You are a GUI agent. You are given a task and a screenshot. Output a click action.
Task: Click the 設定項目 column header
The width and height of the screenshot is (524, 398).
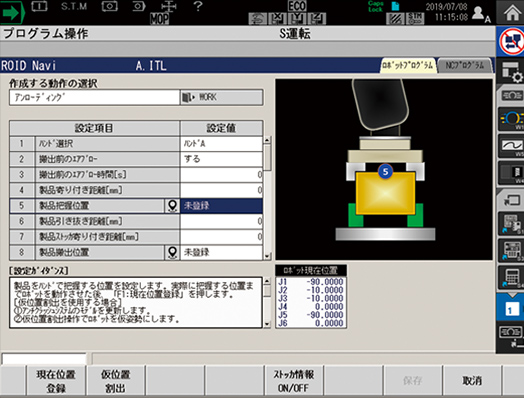(94, 128)
